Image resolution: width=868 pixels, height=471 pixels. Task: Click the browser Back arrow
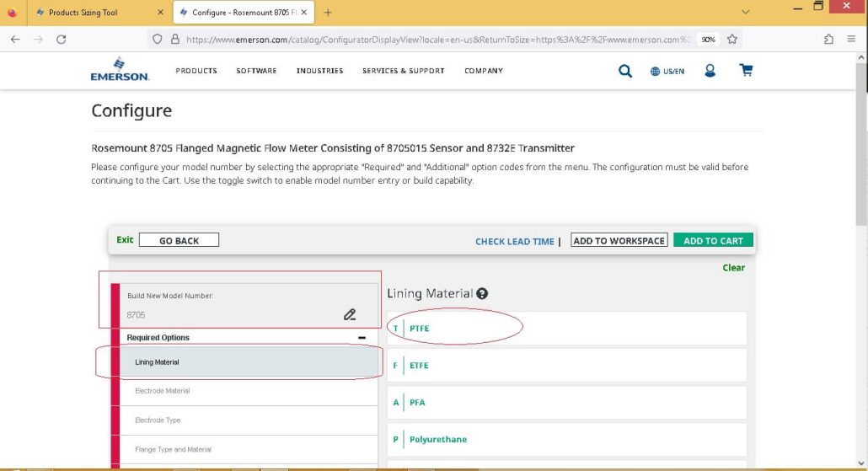15,40
